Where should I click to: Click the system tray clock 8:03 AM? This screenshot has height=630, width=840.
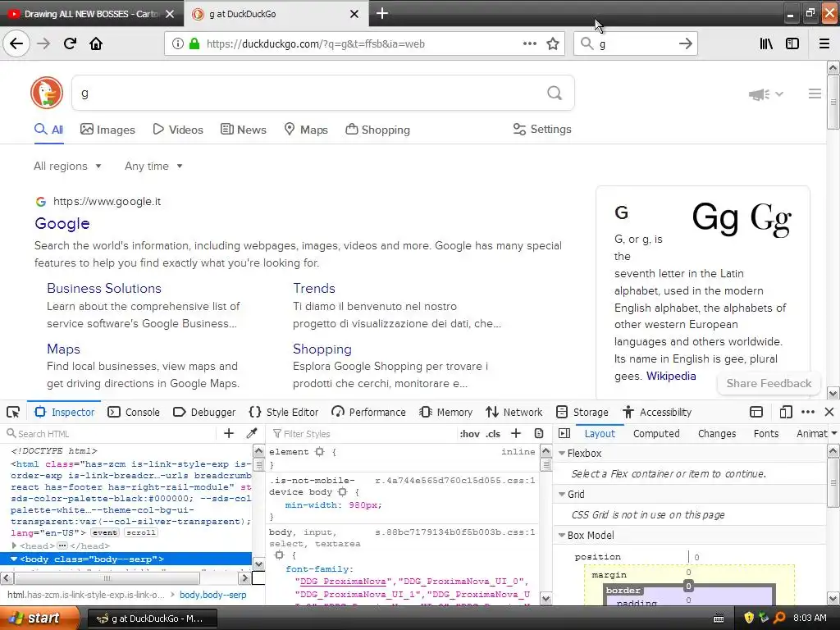810,619
